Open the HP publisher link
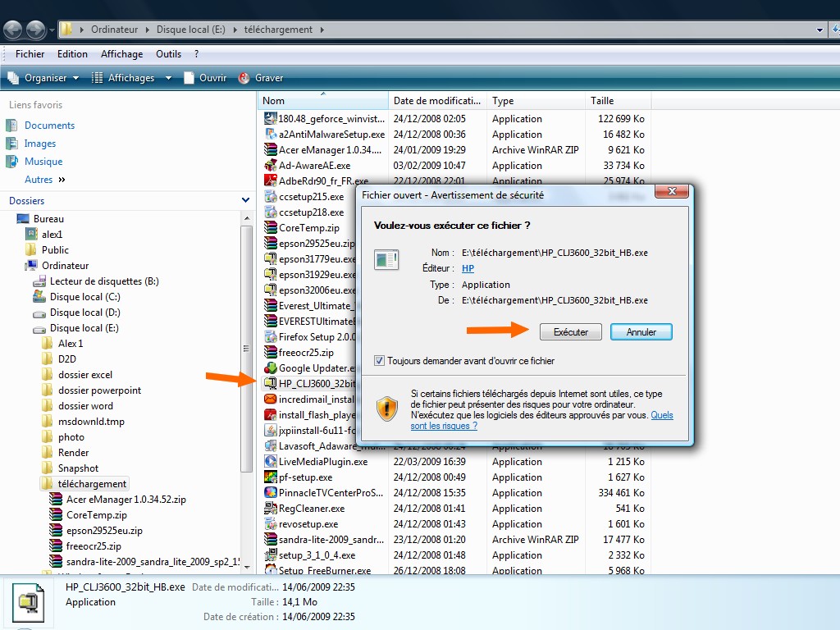This screenshot has height=630, width=840. click(x=468, y=268)
